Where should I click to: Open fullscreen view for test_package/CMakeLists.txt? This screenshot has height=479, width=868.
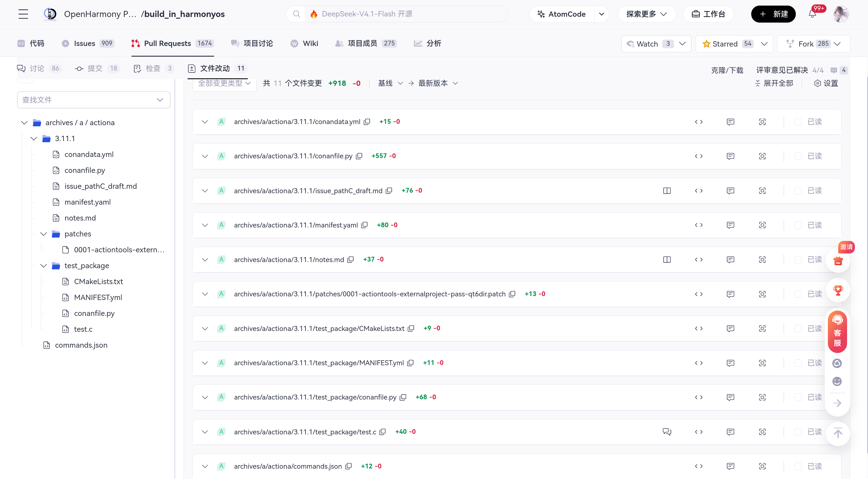762,328
